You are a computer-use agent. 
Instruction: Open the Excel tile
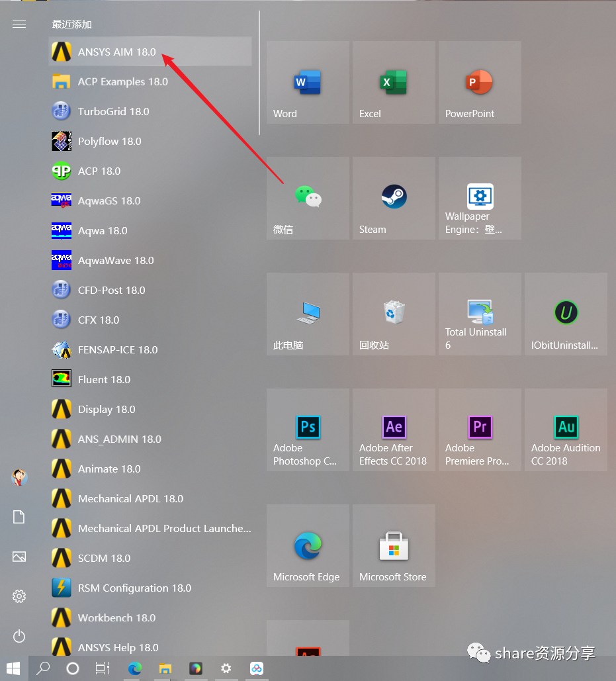[x=394, y=83]
